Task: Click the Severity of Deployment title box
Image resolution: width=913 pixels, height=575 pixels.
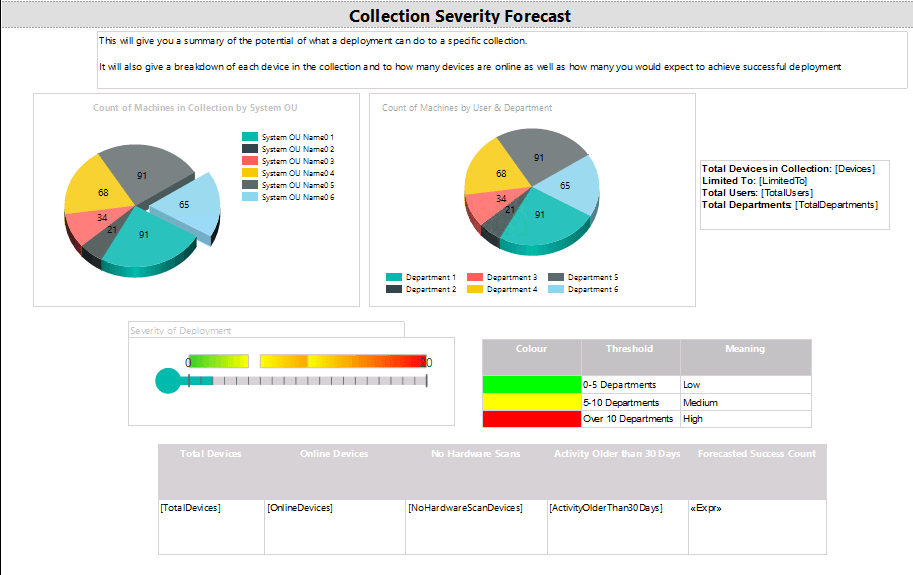Action: tap(266, 330)
